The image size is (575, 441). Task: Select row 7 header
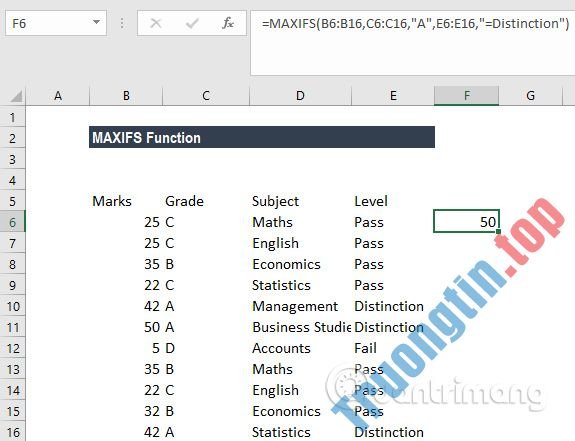[x=12, y=243]
